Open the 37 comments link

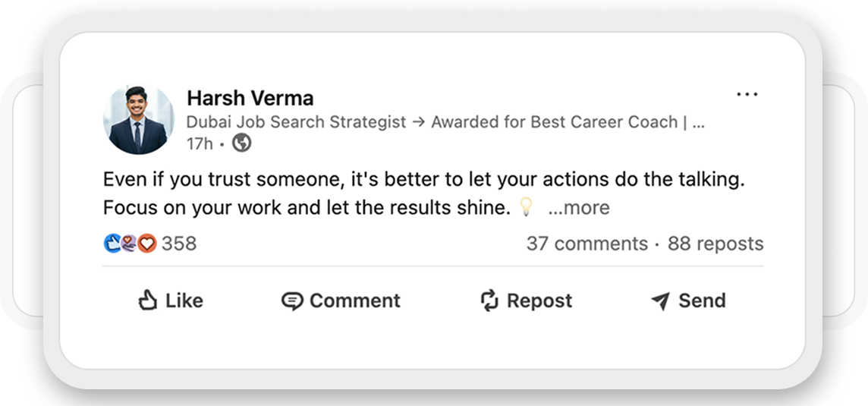tap(587, 244)
